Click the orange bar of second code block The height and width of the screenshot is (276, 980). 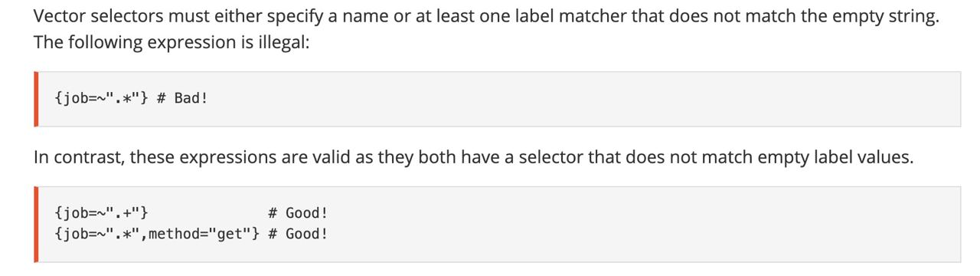[x=36, y=224]
